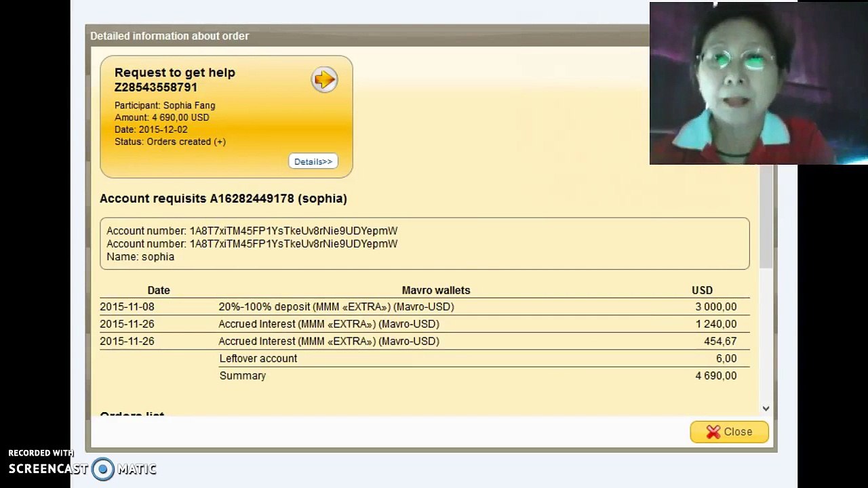Viewport: 868px width, 488px height.
Task: Click the 1 240,00 amount
Action: click(715, 324)
